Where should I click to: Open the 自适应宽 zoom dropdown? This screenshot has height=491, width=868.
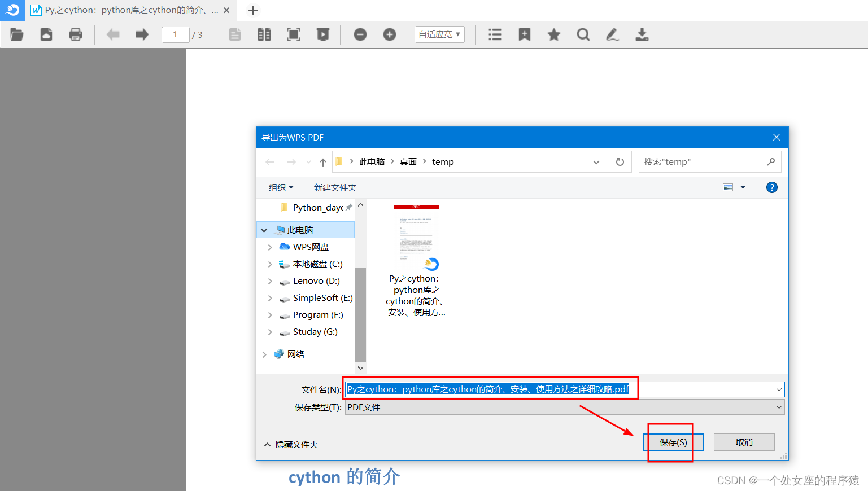click(x=439, y=34)
